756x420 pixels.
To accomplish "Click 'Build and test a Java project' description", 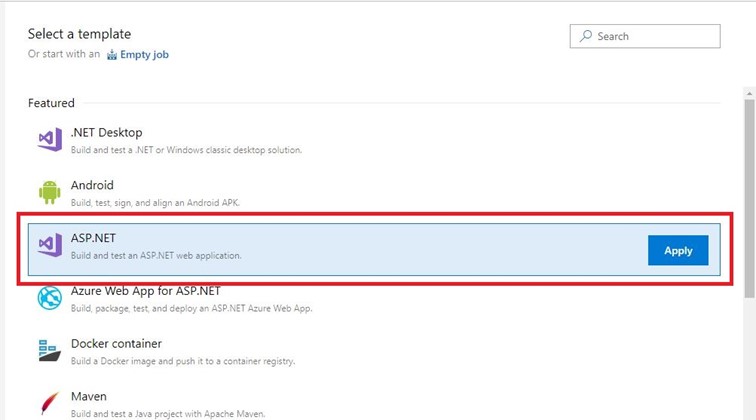I will point(168,414).
